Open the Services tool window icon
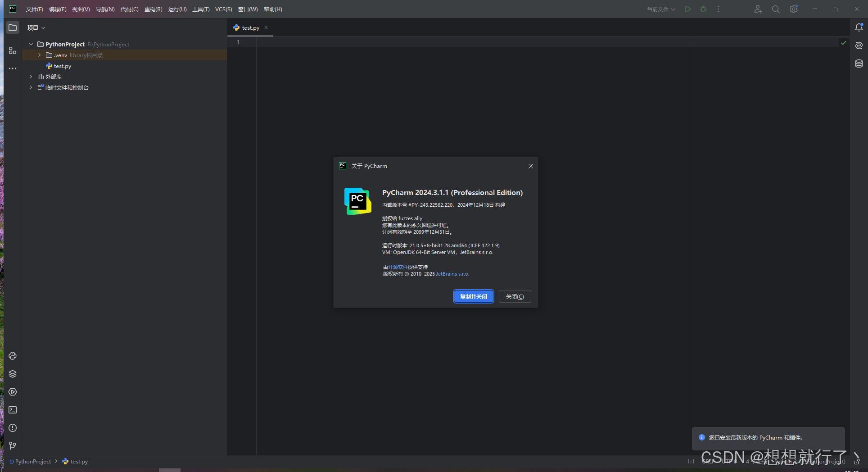Viewport: 868px width, 472px height. click(13, 392)
